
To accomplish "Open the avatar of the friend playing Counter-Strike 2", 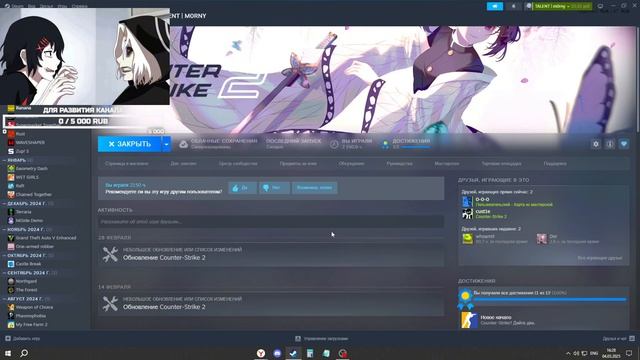I will tap(467, 213).
